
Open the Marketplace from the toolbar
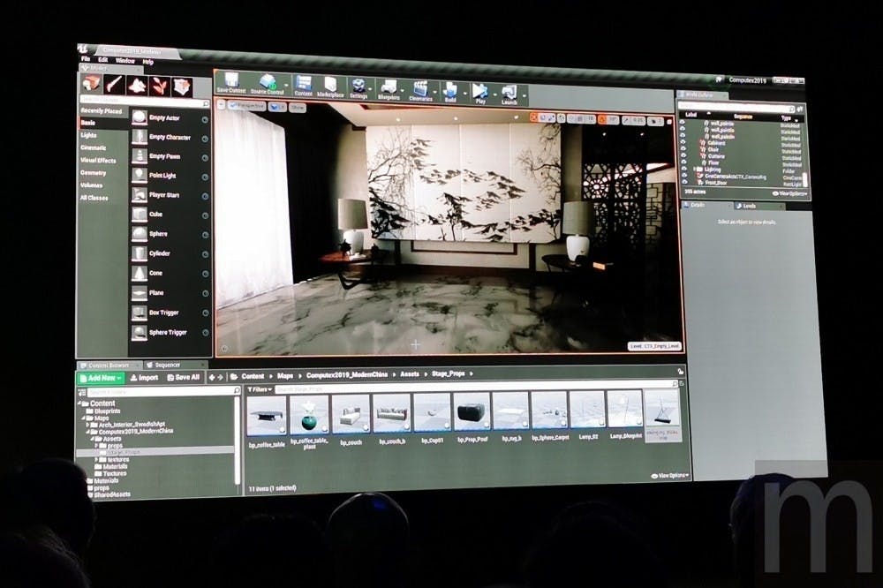(330, 86)
